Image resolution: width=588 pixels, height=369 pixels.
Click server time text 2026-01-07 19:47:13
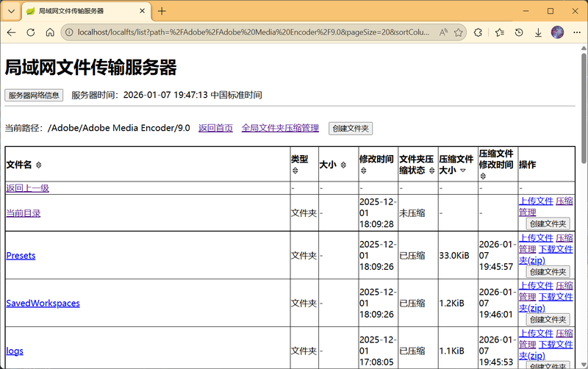coord(165,96)
